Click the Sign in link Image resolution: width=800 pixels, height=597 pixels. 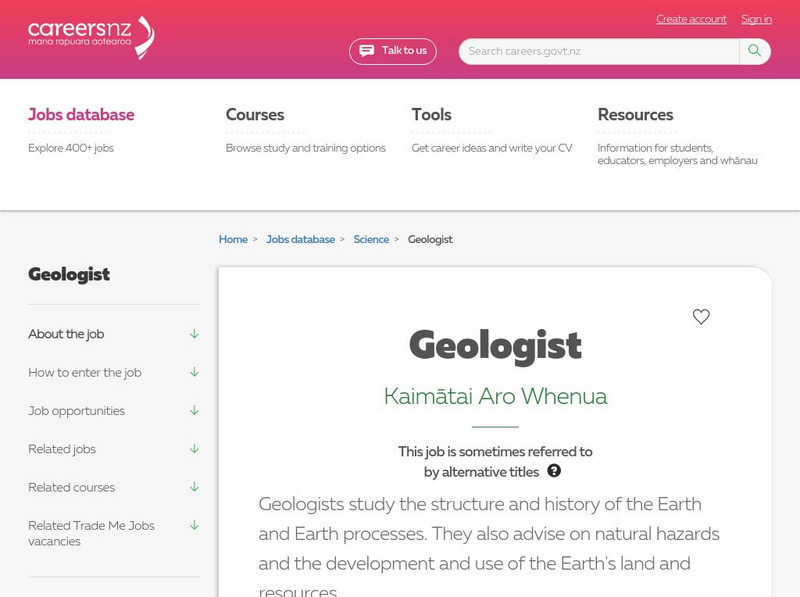756,19
